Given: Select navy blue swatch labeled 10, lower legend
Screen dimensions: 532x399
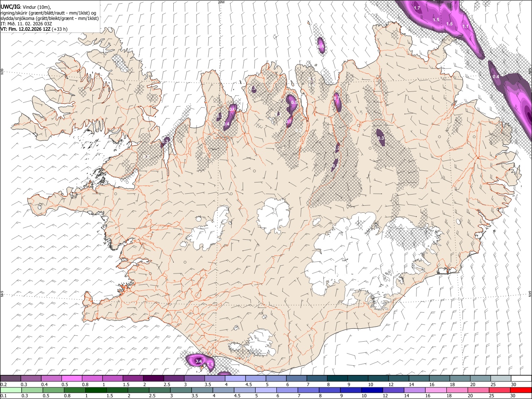Looking at the screenshot, I should (x=372, y=390).
